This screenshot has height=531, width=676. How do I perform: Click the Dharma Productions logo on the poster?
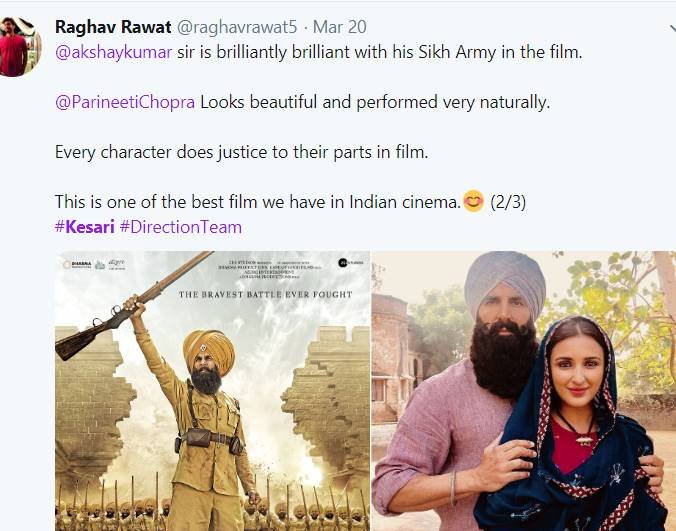pyautogui.click(x=77, y=264)
